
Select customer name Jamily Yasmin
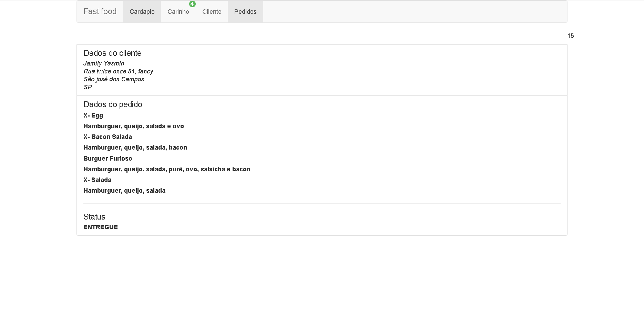tap(104, 63)
